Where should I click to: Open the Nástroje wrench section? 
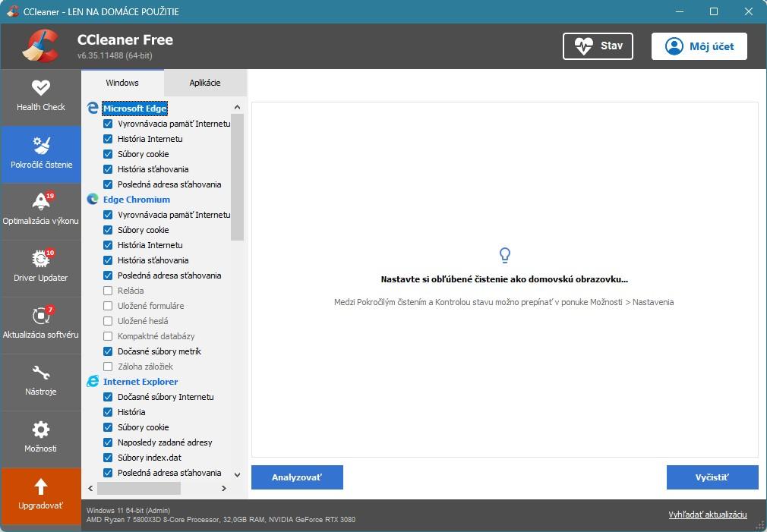[40, 382]
